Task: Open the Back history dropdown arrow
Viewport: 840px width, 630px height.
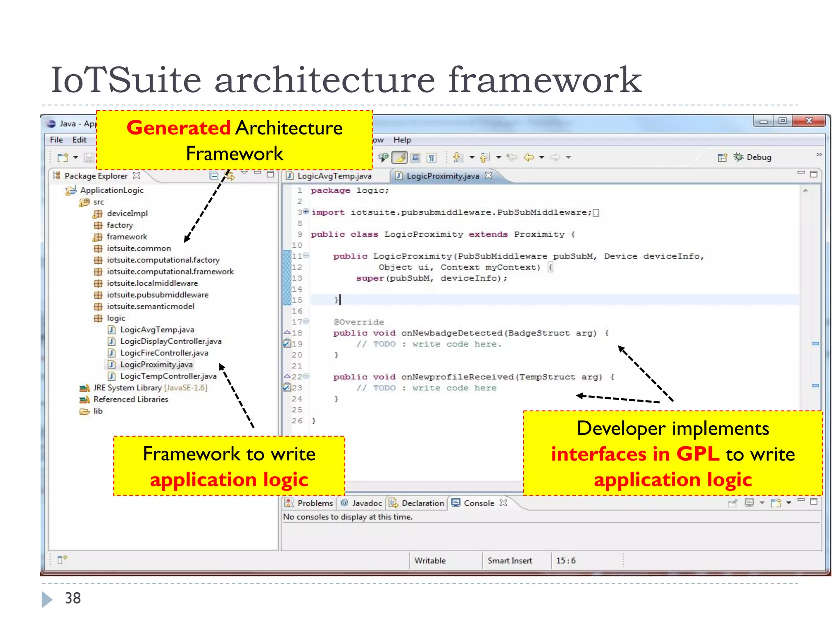Action: click(x=542, y=157)
